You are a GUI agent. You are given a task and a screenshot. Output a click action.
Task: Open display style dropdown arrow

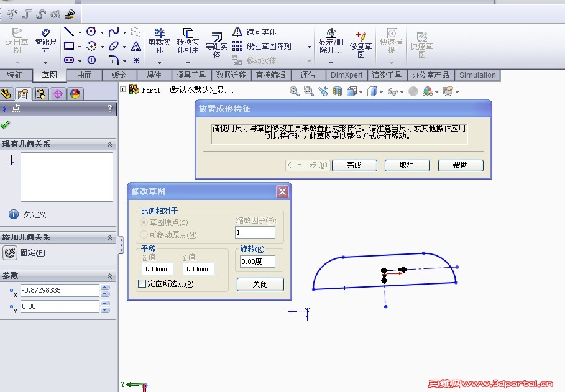[x=381, y=92]
